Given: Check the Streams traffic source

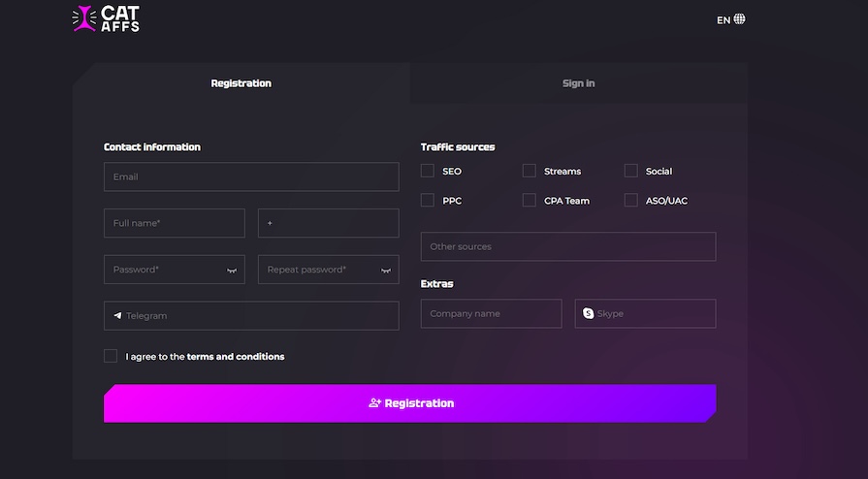Looking at the screenshot, I should tap(530, 171).
